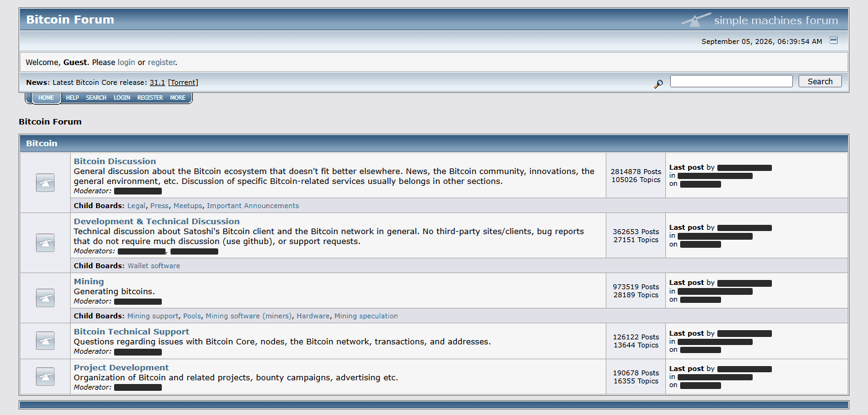868x415 pixels.
Task: Open the 31.1 Bitcoin Core release link
Action: click(157, 82)
